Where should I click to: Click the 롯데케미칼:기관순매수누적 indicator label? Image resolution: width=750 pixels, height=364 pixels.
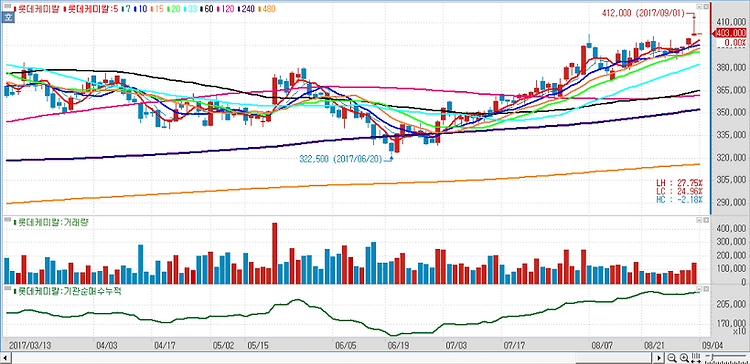coord(68,291)
